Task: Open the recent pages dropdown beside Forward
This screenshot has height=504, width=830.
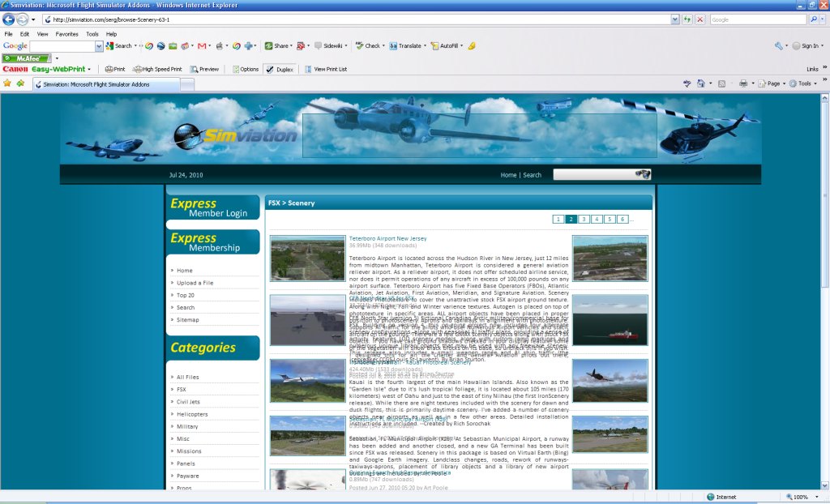Action: pos(33,19)
